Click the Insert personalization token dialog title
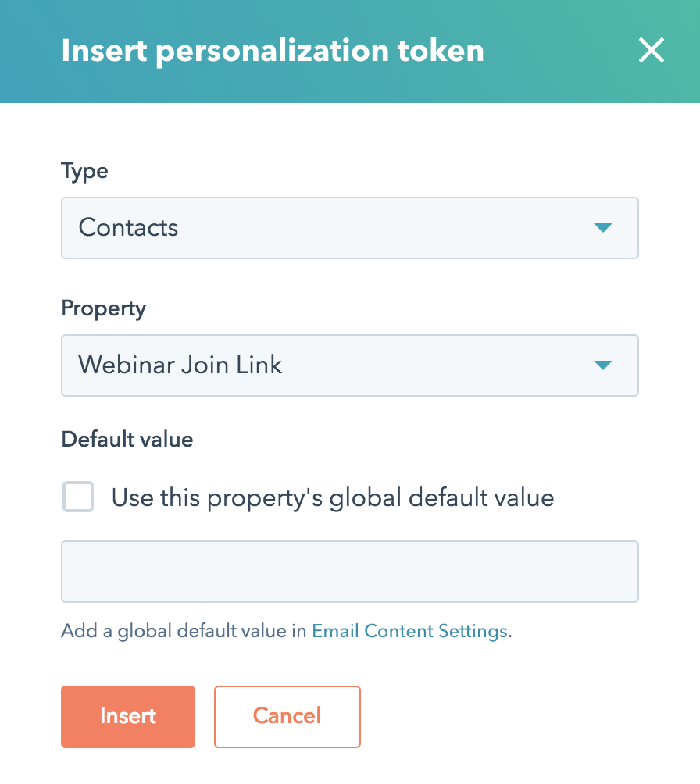 point(273,50)
